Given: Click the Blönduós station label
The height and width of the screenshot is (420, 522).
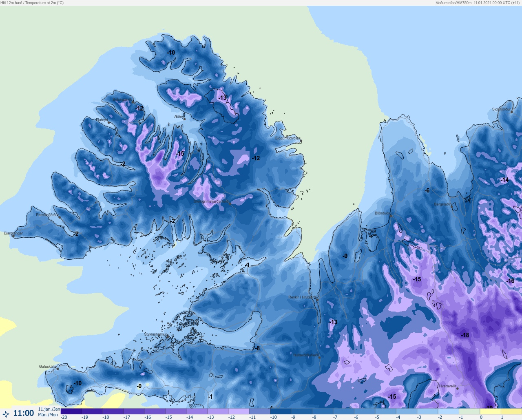Looking at the screenshot, I should 383,213.
